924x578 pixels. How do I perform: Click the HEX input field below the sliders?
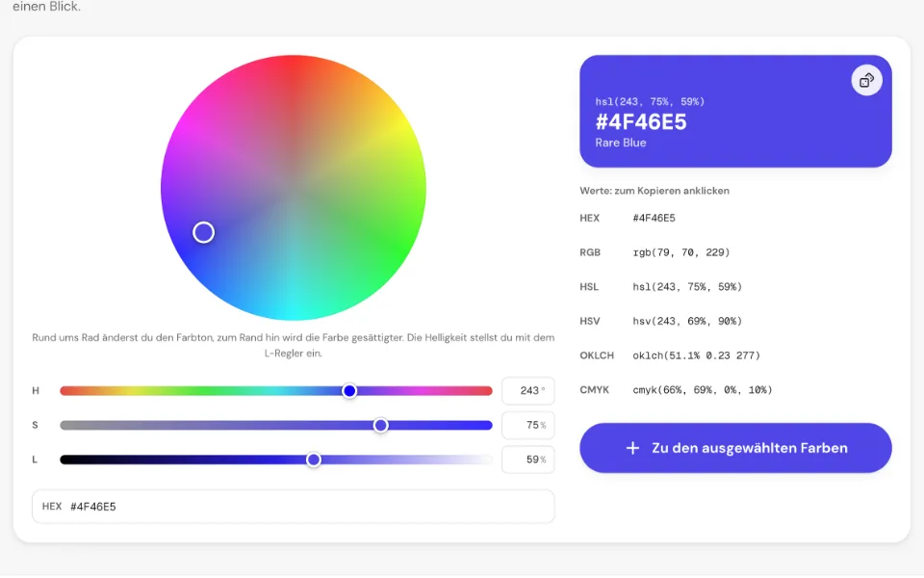(293, 506)
